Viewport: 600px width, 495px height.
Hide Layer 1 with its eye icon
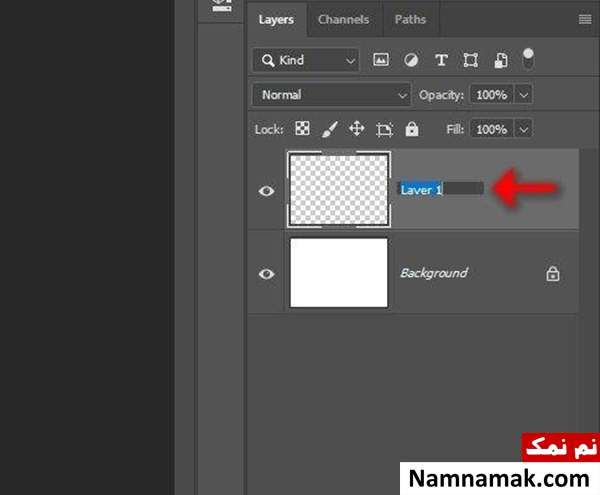point(266,191)
